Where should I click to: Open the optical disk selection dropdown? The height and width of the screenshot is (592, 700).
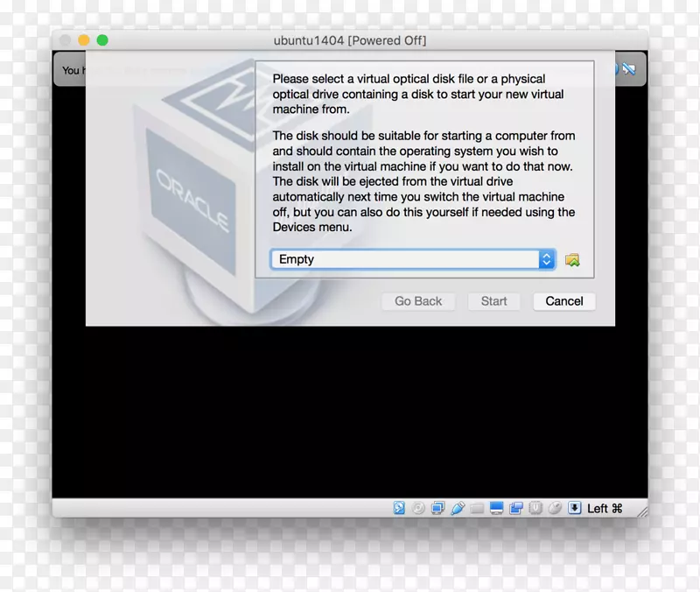[545, 259]
